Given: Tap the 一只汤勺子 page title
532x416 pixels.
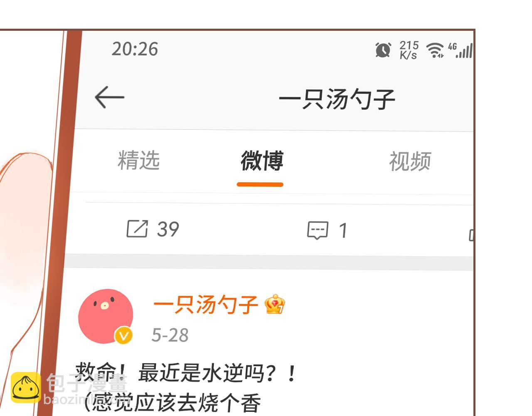Looking at the screenshot, I should [x=337, y=99].
